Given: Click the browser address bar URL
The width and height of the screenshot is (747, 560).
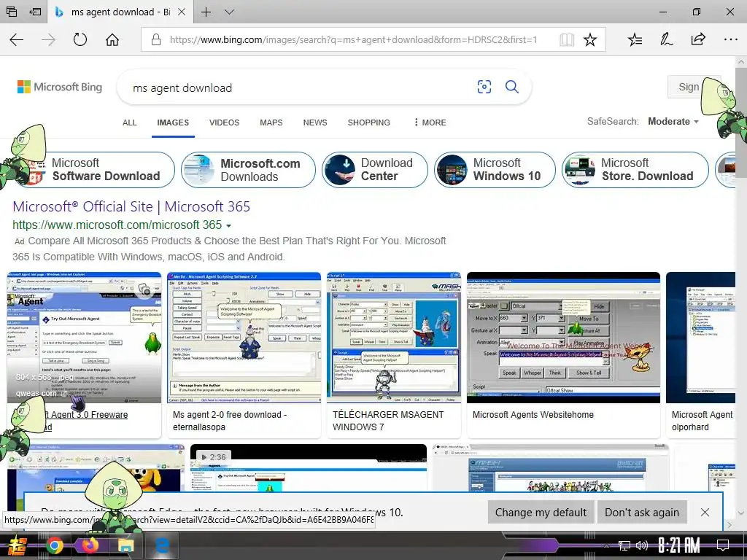Looking at the screenshot, I should (353, 39).
